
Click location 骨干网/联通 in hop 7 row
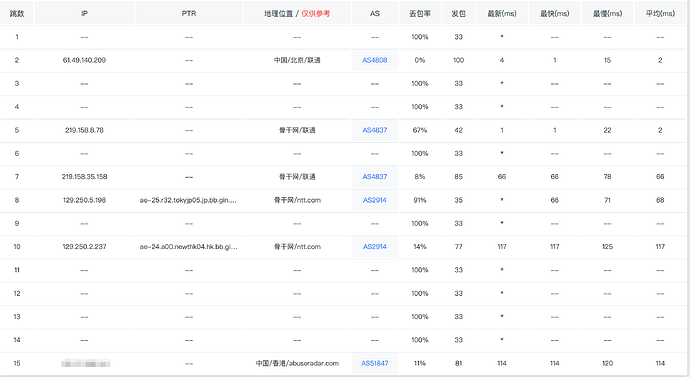point(297,177)
